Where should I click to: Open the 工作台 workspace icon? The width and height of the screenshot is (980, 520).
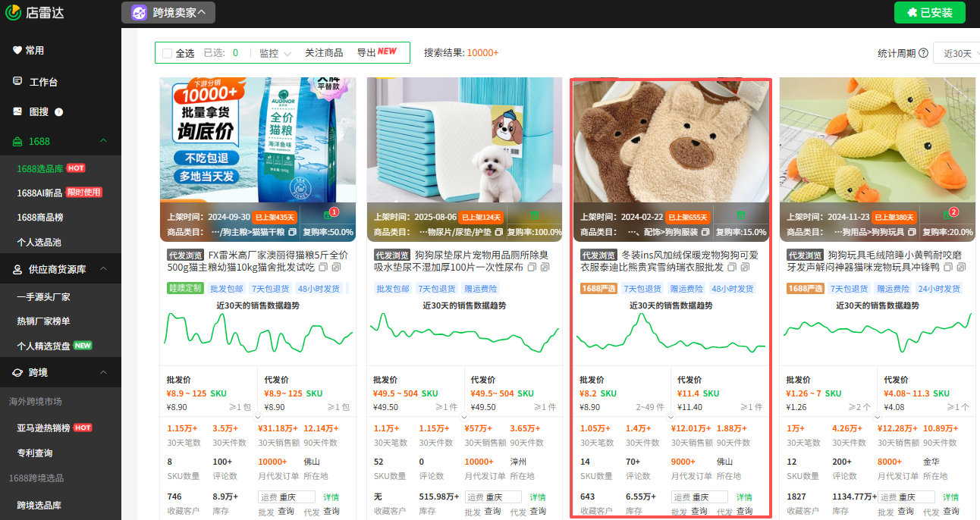coord(17,81)
